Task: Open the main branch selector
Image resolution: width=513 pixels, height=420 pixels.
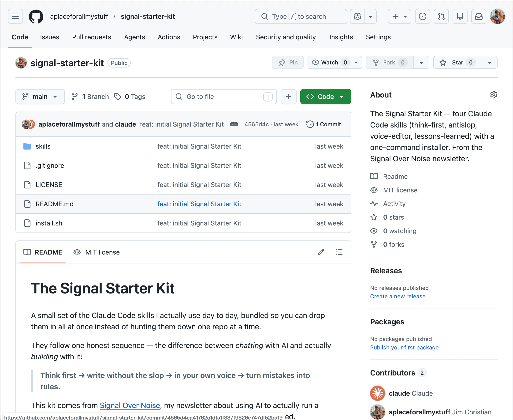Action: tap(40, 97)
